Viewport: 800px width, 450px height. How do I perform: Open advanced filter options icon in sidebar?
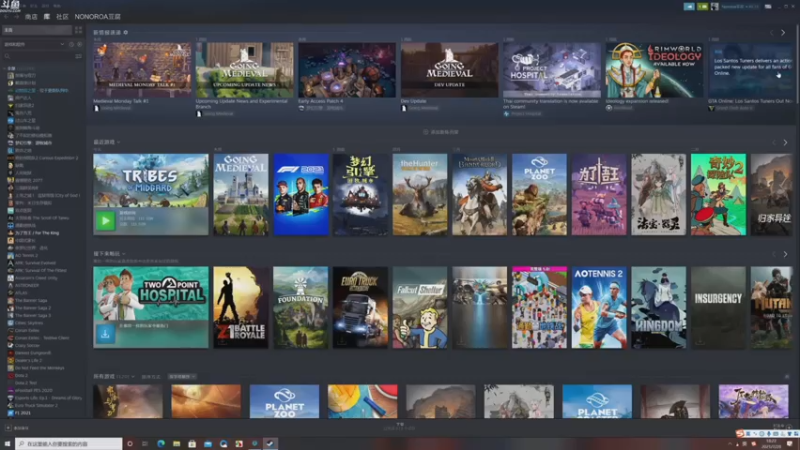coord(79,56)
